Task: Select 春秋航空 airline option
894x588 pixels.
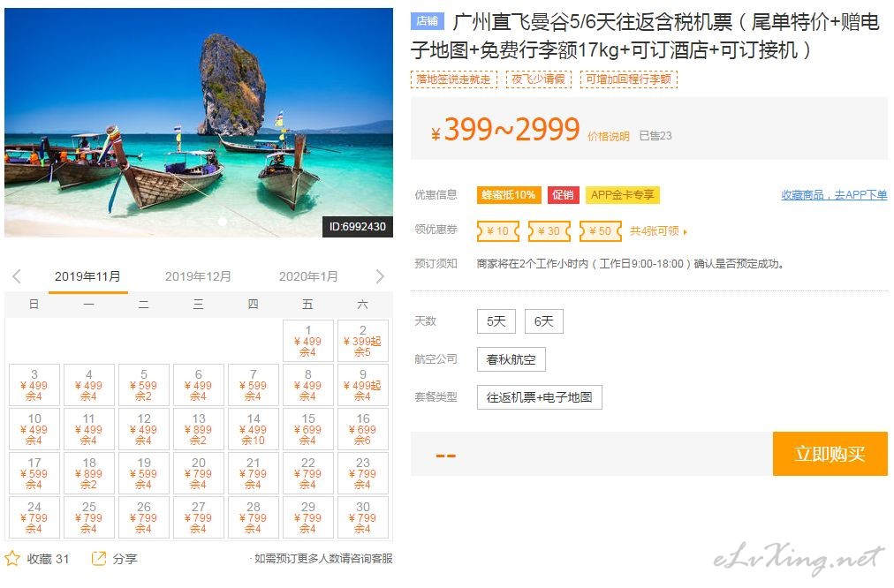Action: [511, 359]
